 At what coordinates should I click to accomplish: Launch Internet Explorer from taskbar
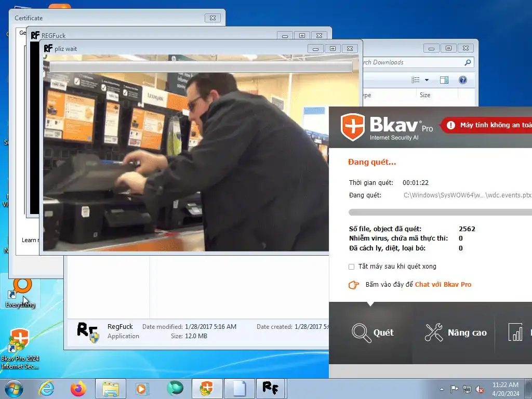click(x=46, y=389)
